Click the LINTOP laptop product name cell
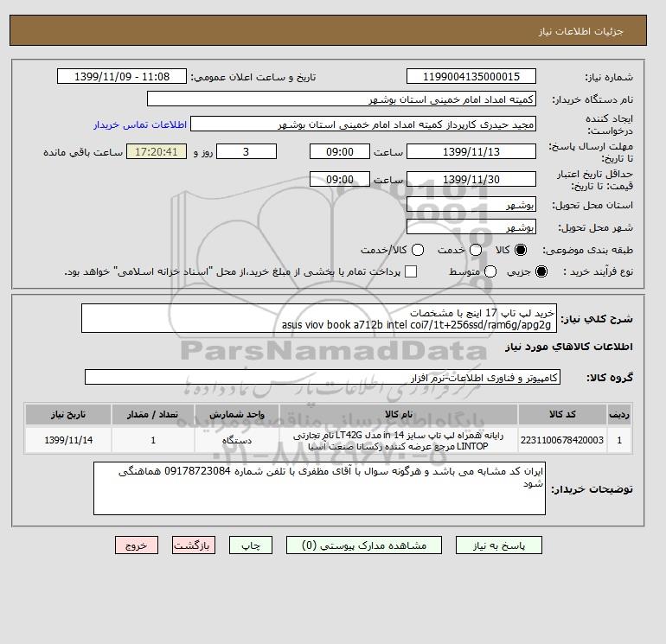The height and width of the screenshot is (644, 666). pos(399,440)
